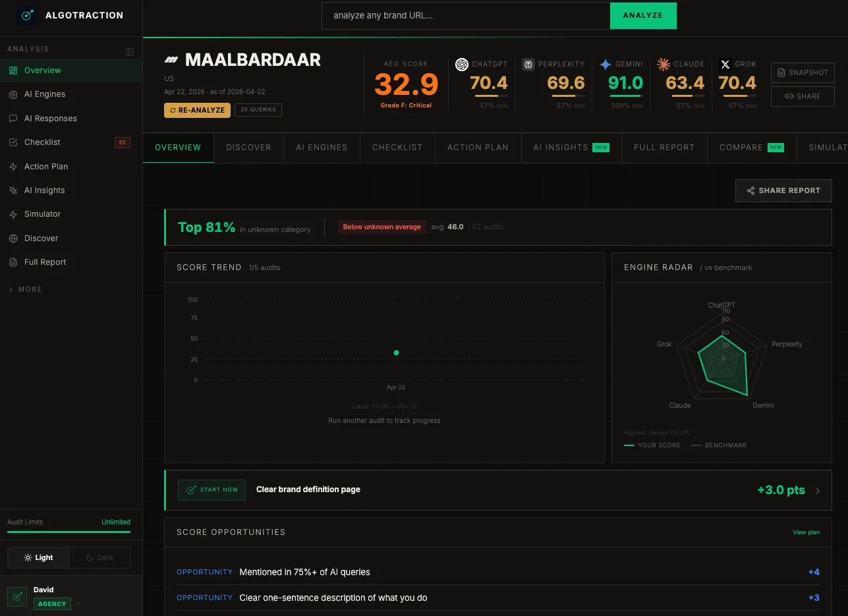Switch to the DISCOVER tab
This screenshot has height=616, width=848.
coord(248,148)
